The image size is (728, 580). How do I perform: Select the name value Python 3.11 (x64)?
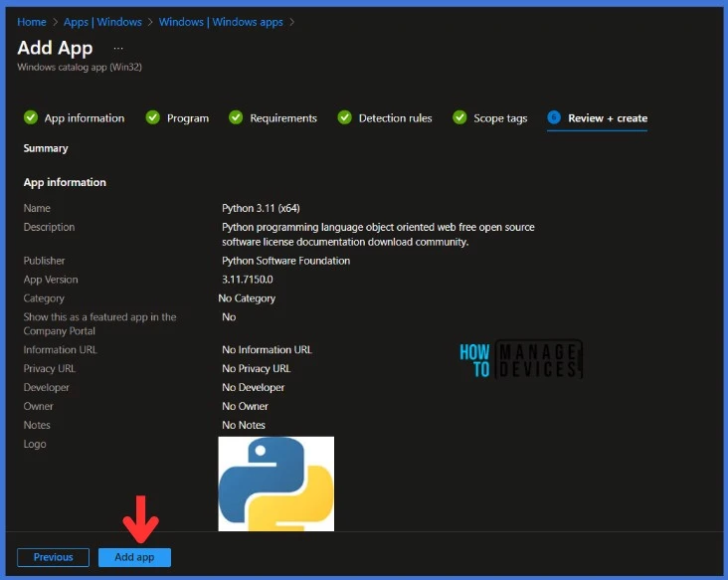261,208
